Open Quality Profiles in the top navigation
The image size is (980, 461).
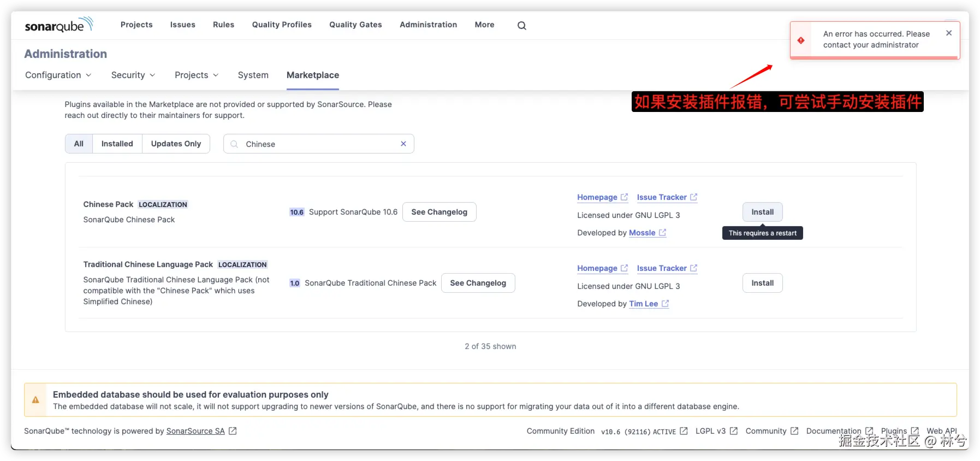coord(282,25)
